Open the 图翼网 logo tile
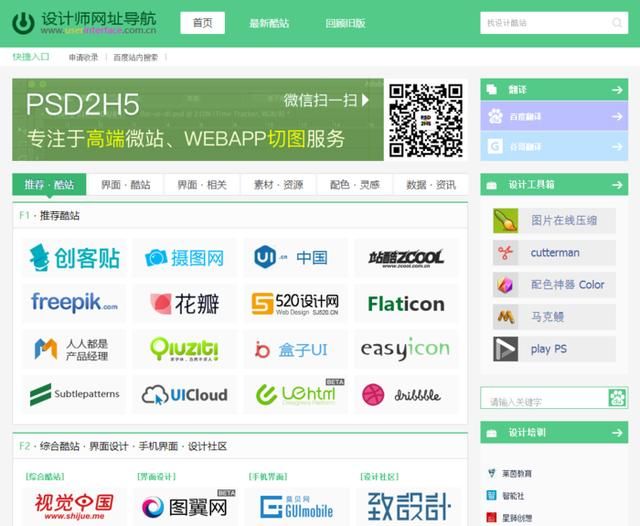The height and width of the screenshot is (526, 640). pyautogui.click(x=184, y=507)
